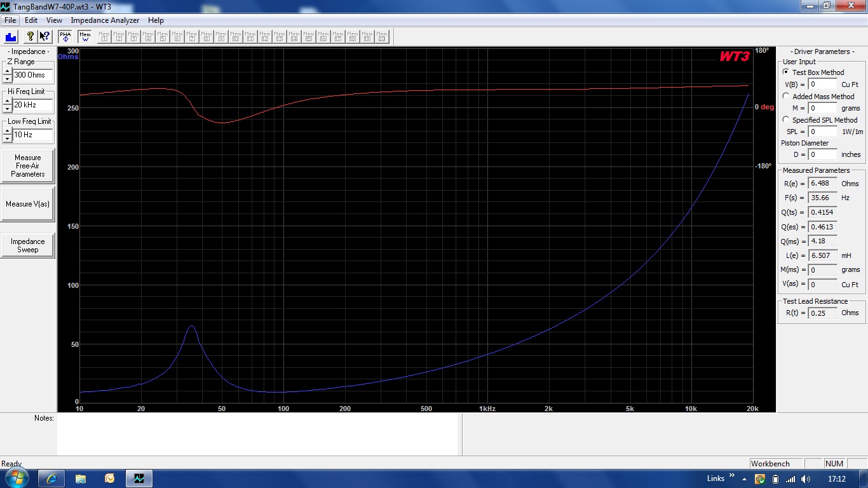This screenshot has height=488, width=868.
Task: Select the Mem 2 memory slot icon
Action: [x=119, y=36]
